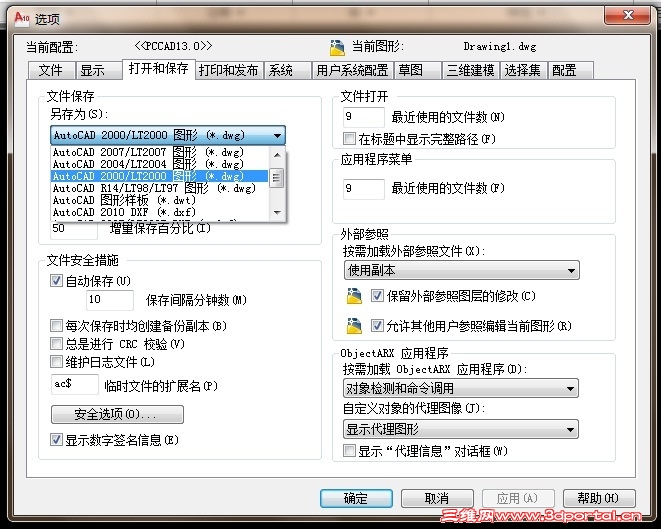Toggle 在标题中显示完整路径 checkbox
661x529 pixels.
tap(349, 138)
